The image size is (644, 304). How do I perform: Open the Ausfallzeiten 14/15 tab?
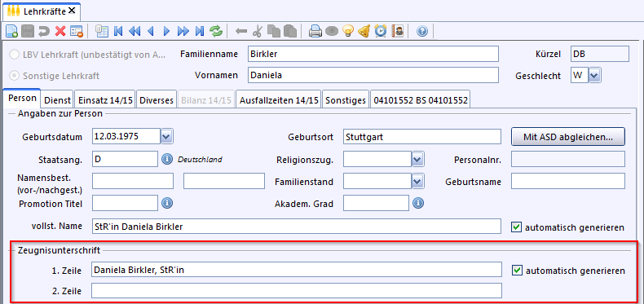(279, 100)
